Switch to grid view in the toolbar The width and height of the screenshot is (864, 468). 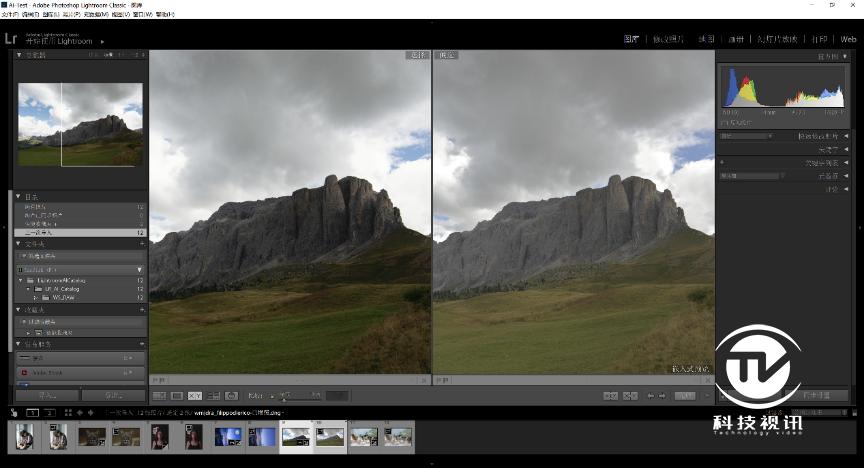click(x=159, y=396)
